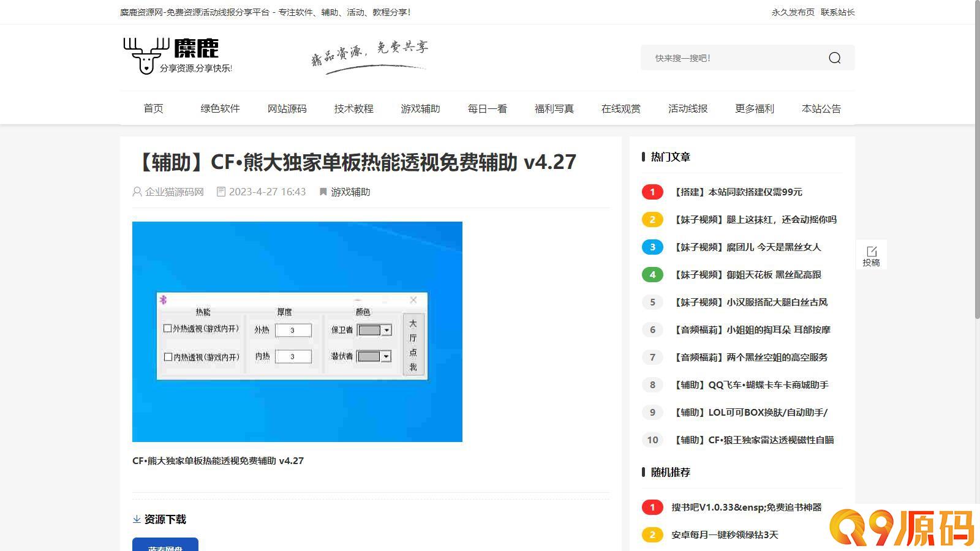Click the yellow rank 2 badge in 热门文章
980x551 pixels.
click(x=652, y=219)
